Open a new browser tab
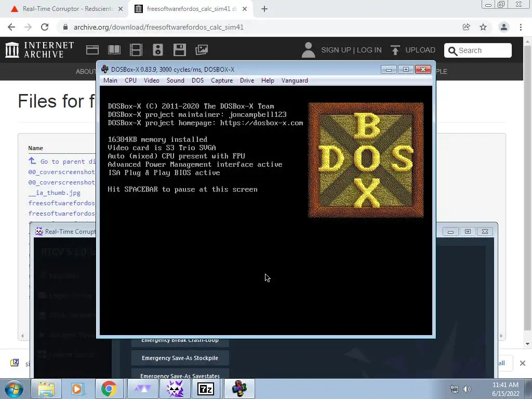532x399 pixels. point(264,9)
